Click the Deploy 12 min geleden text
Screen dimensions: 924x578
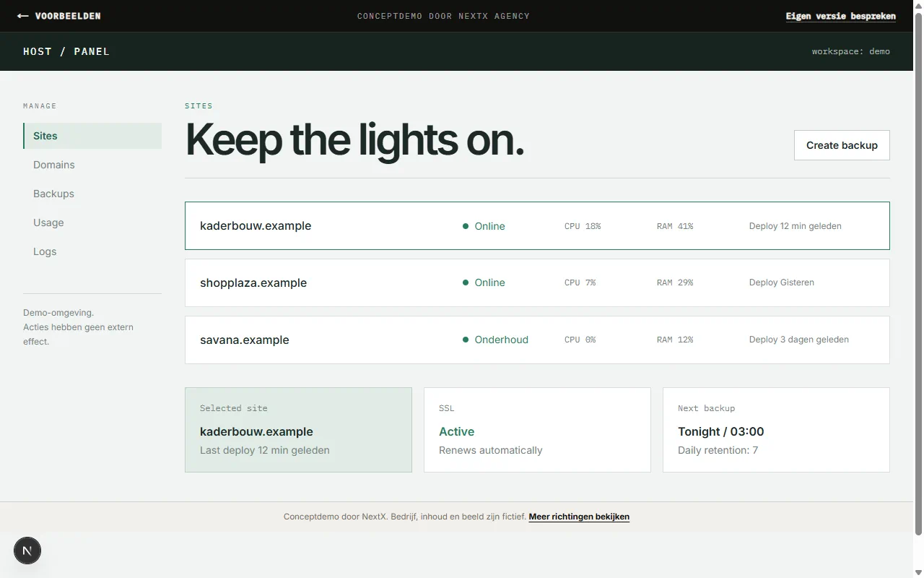tap(796, 226)
